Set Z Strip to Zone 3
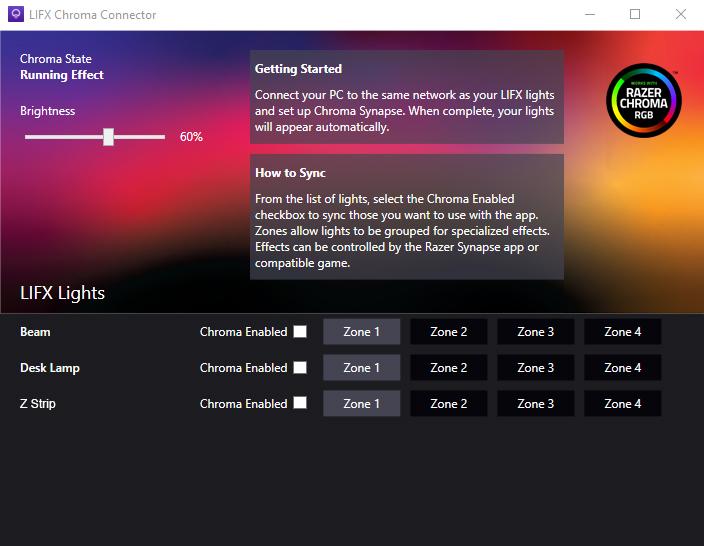The width and height of the screenshot is (704, 546). (x=536, y=404)
